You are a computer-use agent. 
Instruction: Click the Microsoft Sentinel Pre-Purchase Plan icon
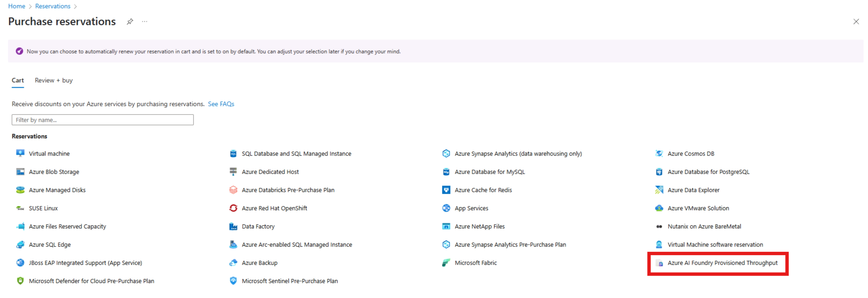point(233,281)
